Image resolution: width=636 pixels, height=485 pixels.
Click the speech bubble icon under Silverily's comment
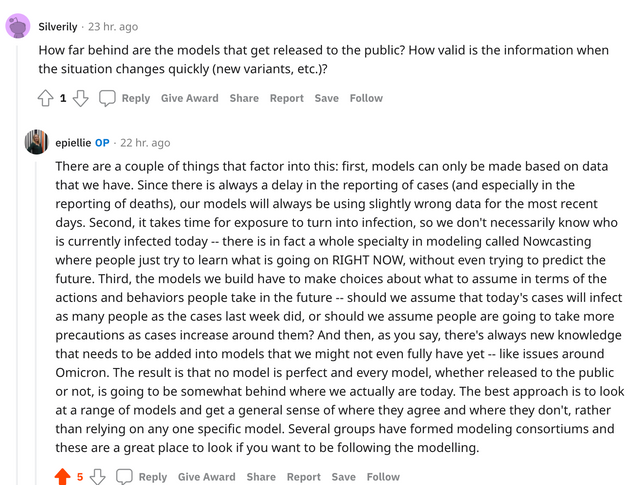[x=107, y=98]
